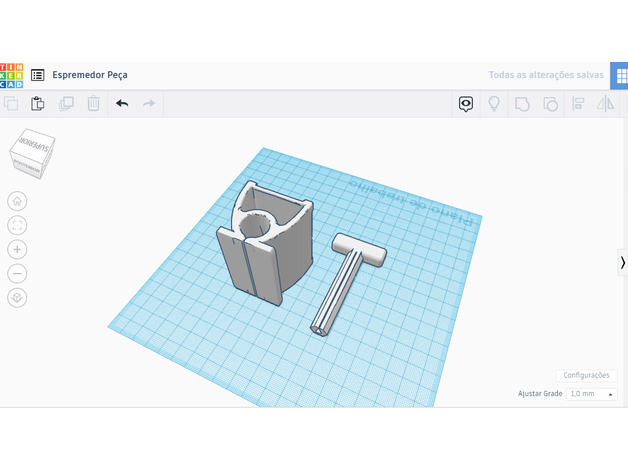Screen dimensions: 628x472
Task: Toggle the Notes visibility icon
Action: [x=466, y=104]
